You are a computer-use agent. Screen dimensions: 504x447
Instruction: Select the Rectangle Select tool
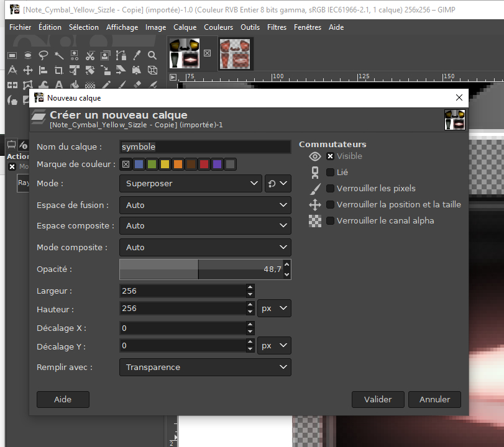(x=12, y=55)
